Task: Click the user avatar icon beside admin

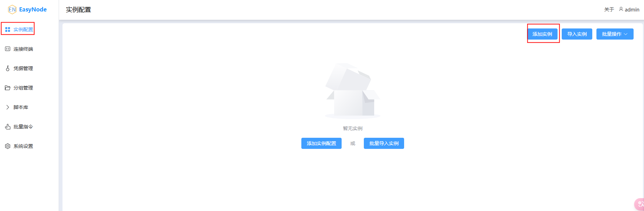Action: [x=621, y=9]
